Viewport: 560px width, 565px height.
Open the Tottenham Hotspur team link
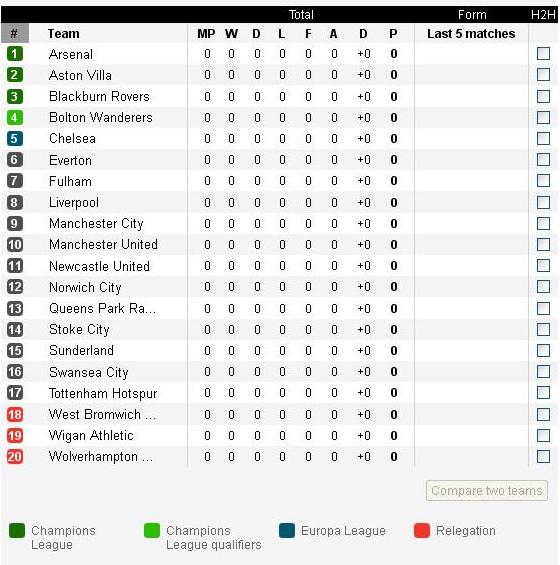click(103, 393)
